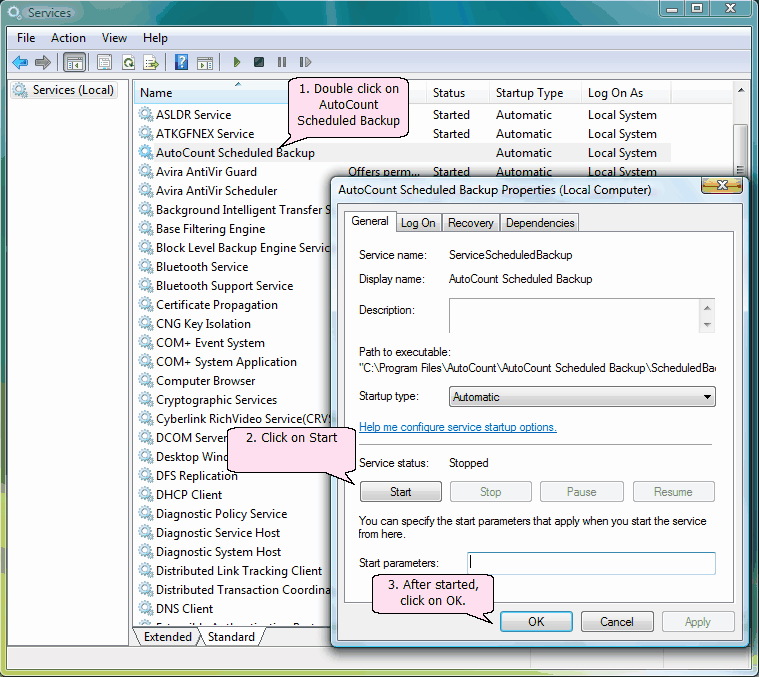The image size is (759, 677).
Task: Click gear icon next to Cryptographic Services
Action: point(145,399)
